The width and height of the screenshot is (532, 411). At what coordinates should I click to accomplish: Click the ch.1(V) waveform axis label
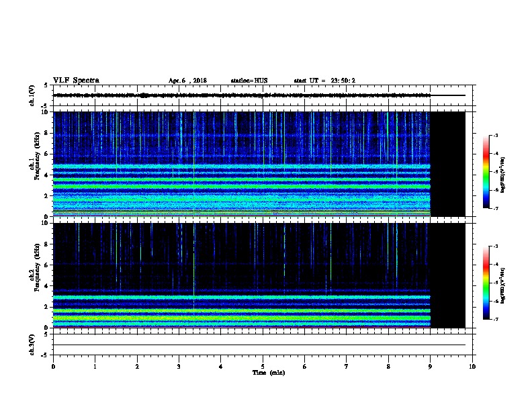click(x=32, y=95)
